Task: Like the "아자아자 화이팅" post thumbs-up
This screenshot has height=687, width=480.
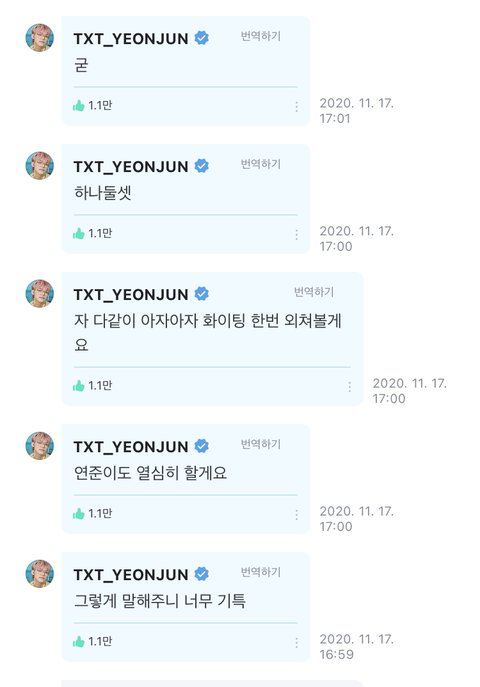Action: pos(79,386)
